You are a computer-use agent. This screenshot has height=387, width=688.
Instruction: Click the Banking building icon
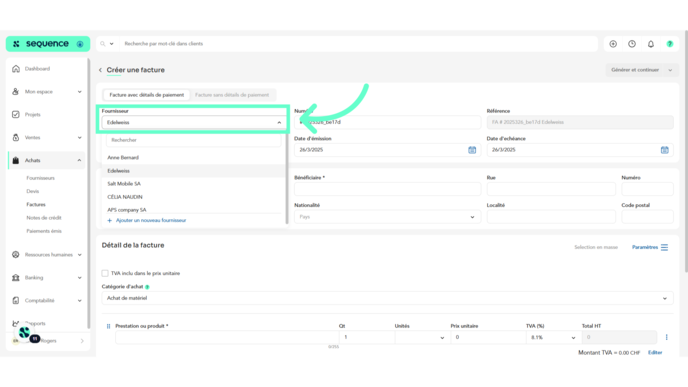(16, 278)
